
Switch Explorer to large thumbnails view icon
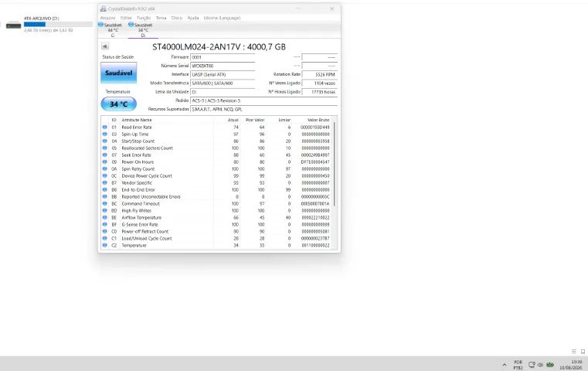583,352
